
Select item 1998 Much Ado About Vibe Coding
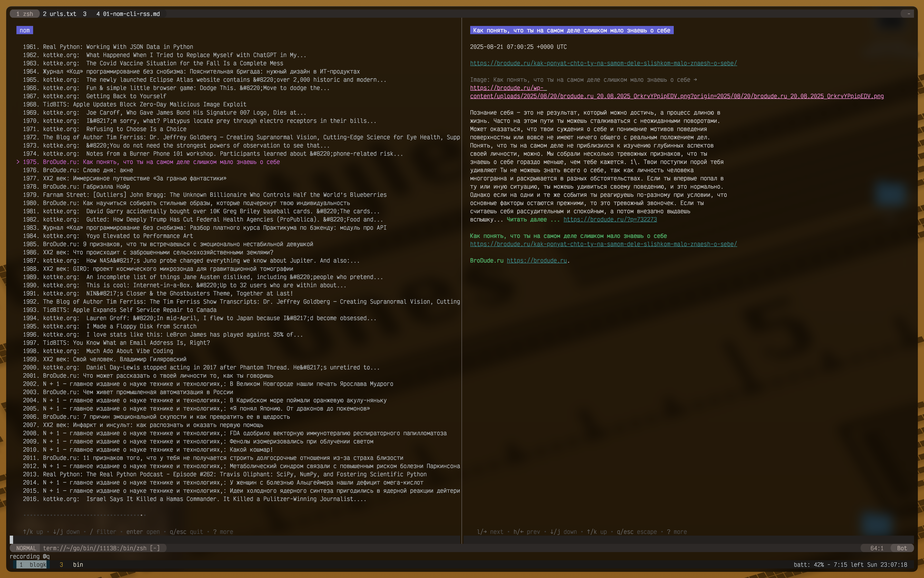point(98,351)
